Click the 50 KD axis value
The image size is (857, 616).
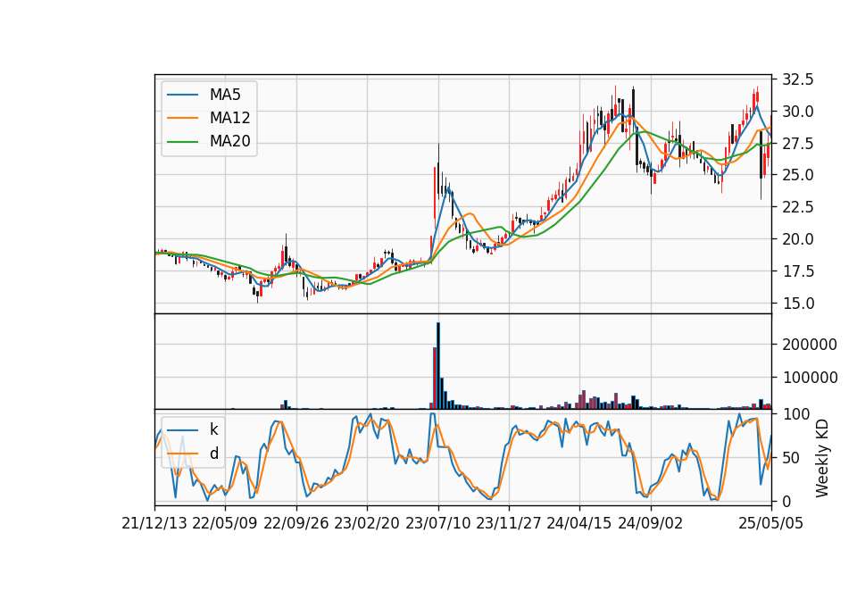pos(792,458)
